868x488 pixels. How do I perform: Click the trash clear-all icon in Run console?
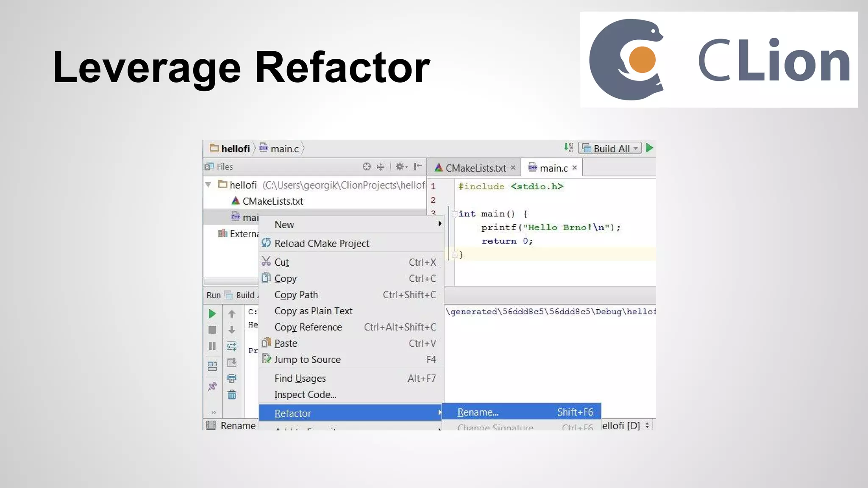pyautogui.click(x=232, y=395)
